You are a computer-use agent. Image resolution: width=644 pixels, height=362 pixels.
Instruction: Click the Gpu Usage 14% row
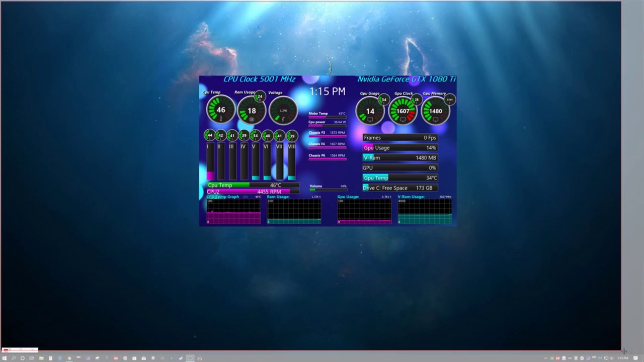click(x=400, y=148)
